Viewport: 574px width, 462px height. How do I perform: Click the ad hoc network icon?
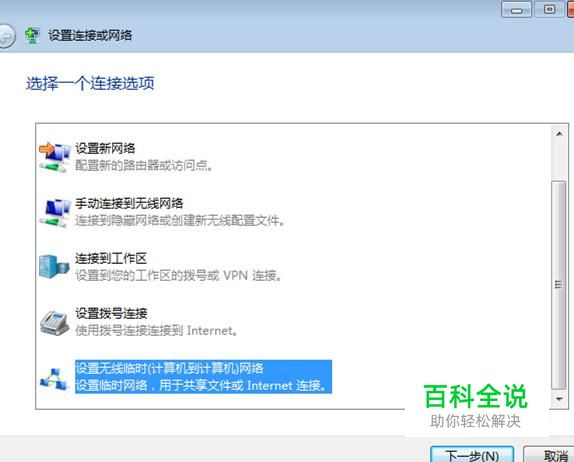[54, 379]
